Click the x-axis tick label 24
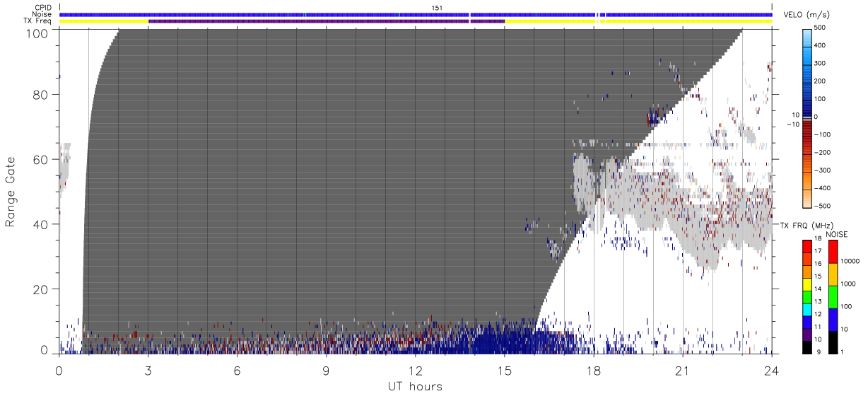This screenshot has width=868, height=401. [x=772, y=370]
